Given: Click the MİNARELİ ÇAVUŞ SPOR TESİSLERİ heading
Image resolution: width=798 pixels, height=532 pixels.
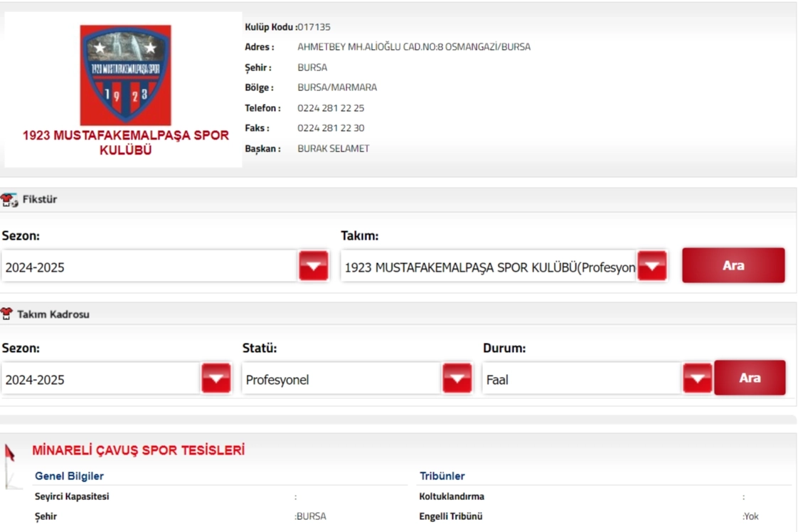Looking at the screenshot, I should [x=138, y=450].
